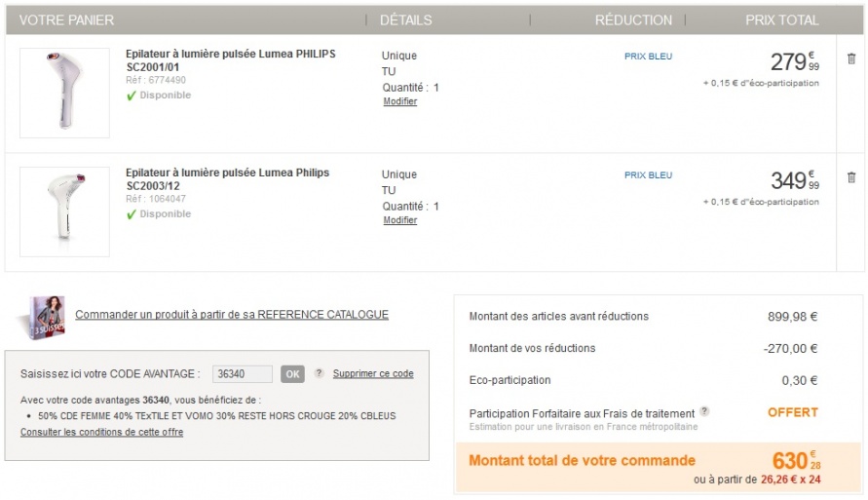The height and width of the screenshot is (500, 868).
Task: Open the Epilateur Lumea Philips SC2003/12 title
Action: [227, 179]
